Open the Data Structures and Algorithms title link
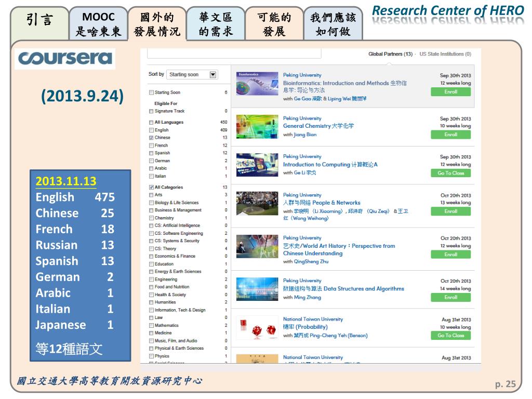532x399 pixels. [x=343, y=289]
